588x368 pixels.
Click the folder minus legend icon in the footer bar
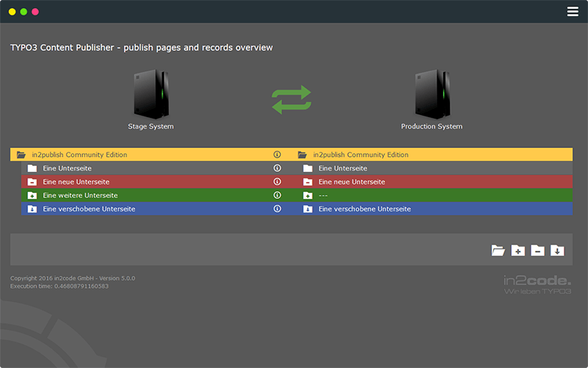pyautogui.click(x=537, y=250)
